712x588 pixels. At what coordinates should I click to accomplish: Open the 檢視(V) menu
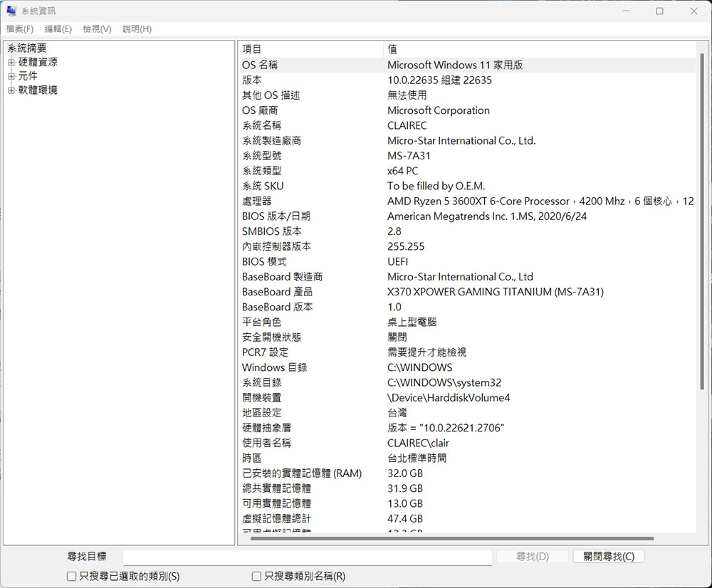click(x=97, y=29)
